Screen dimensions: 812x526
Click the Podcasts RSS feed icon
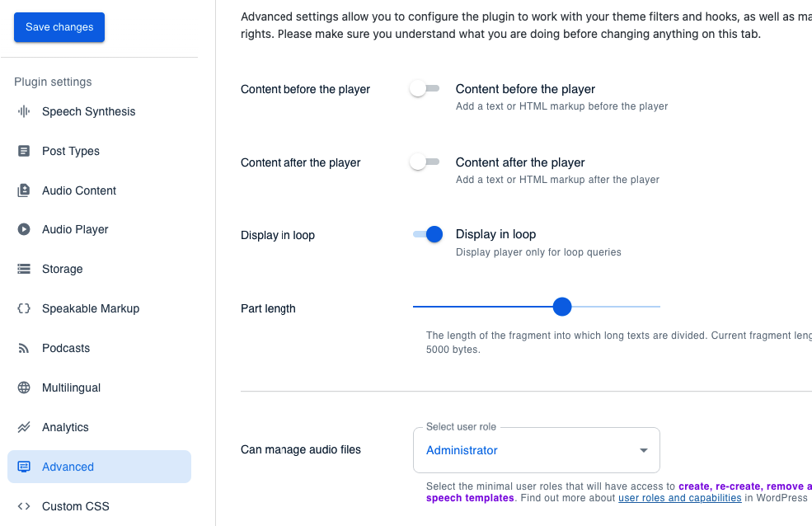24,349
